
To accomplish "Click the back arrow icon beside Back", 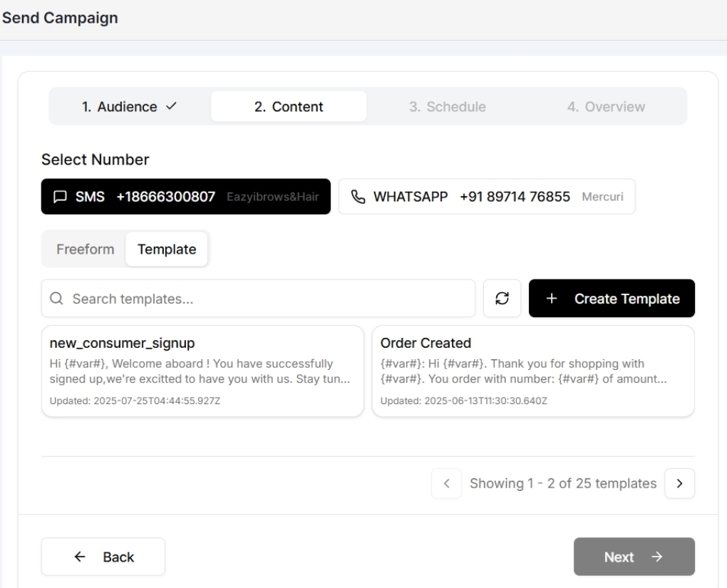I will click(78, 556).
